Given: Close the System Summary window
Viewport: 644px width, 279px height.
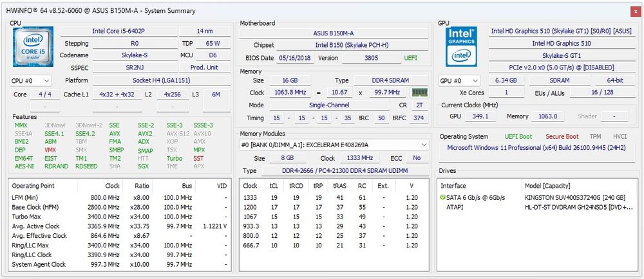Looking at the screenshot, I should click(x=636, y=12).
